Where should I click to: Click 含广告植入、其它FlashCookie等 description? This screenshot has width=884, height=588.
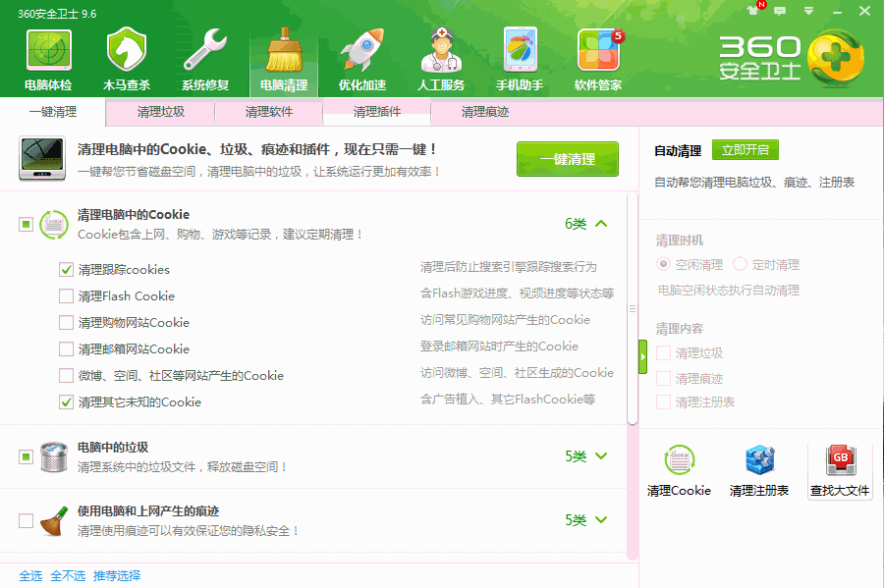508,399
